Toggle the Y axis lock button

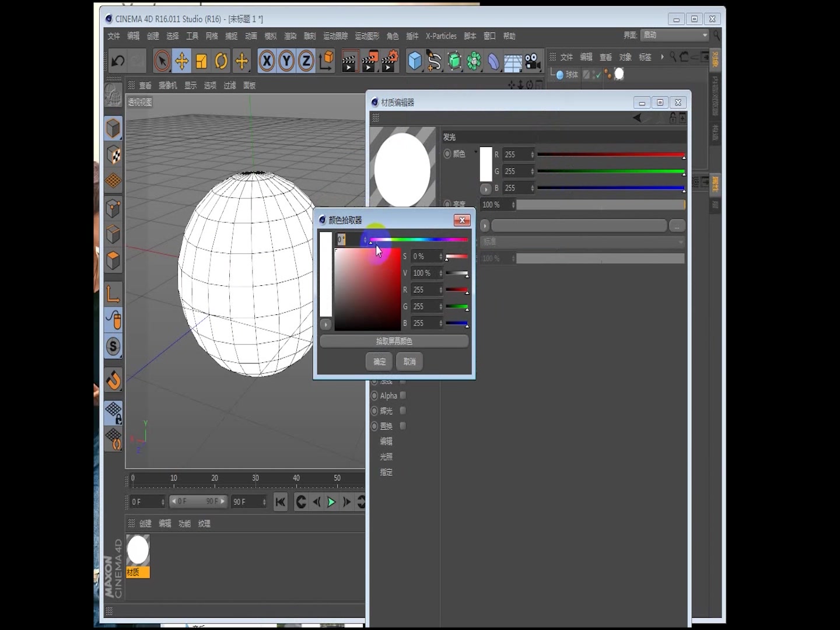point(286,61)
